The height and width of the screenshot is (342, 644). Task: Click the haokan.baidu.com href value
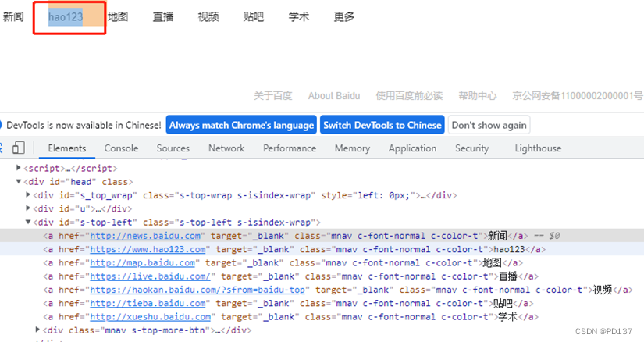pyautogui.click(x=197, y=290)
